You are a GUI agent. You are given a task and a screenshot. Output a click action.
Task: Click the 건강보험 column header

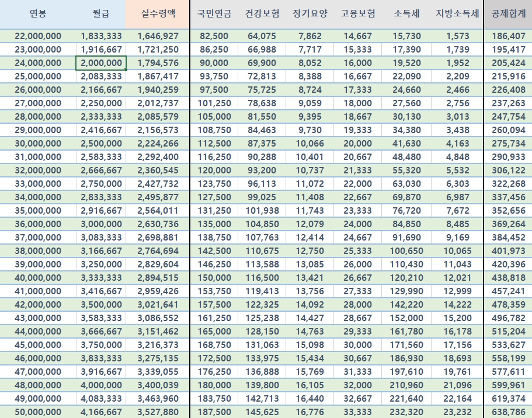[262, 13]
